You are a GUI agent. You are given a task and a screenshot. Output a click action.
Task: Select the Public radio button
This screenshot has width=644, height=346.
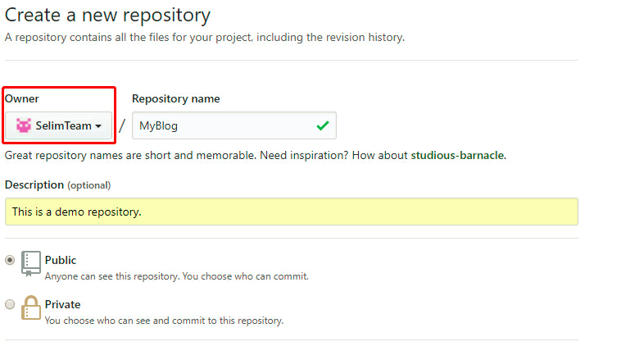pyautogui.click(x=10, y=260)
